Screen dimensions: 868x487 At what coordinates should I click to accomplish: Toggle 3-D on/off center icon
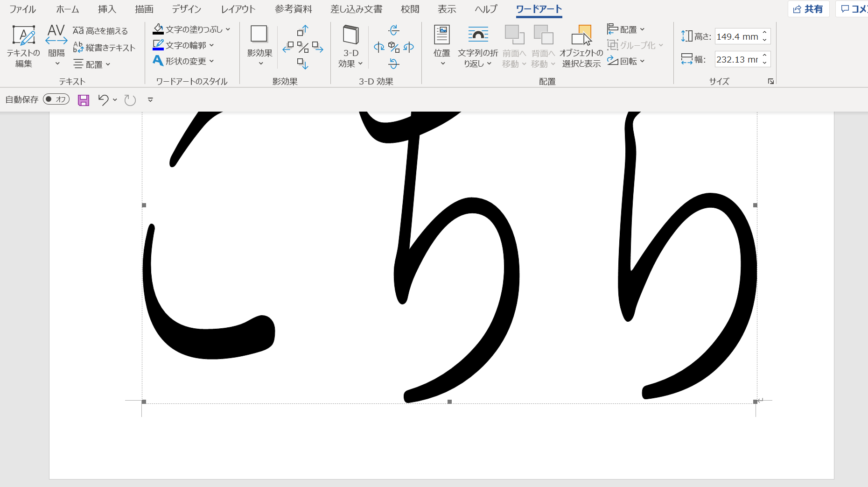pyautogui.click(x=394, y=47)
